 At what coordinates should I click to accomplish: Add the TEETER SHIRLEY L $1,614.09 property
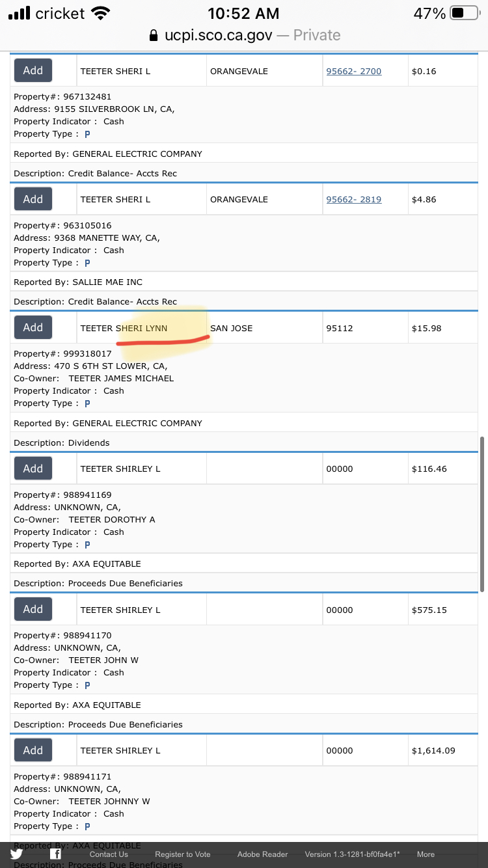pos(33,750)
